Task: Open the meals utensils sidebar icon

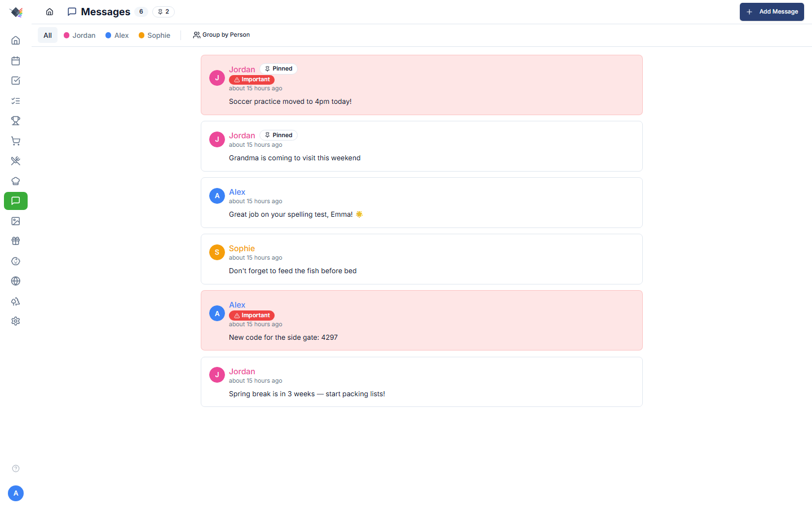Action: click(16, 161)
